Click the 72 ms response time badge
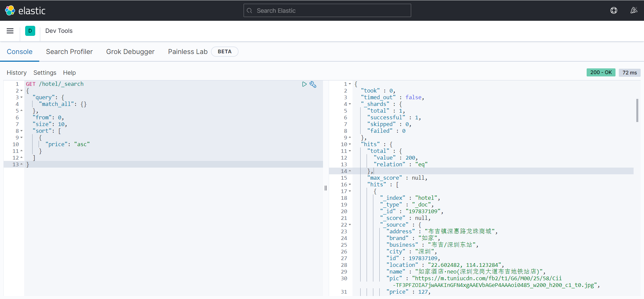The width and height of the screenshot is (644, 299). click(x=630, y=72)
